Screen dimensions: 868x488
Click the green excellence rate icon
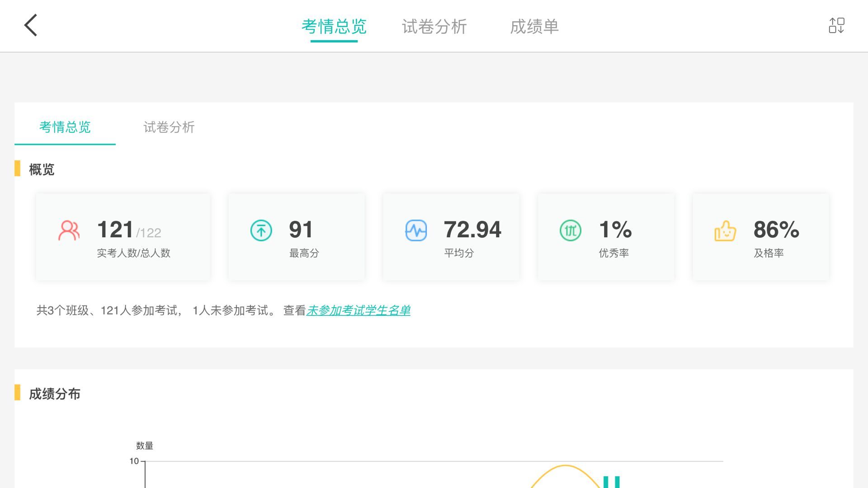click(x=570, y=230)
